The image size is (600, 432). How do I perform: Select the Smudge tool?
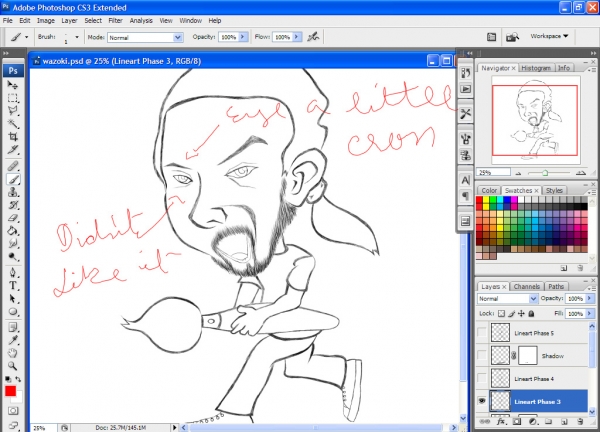(x=13, y=243)
